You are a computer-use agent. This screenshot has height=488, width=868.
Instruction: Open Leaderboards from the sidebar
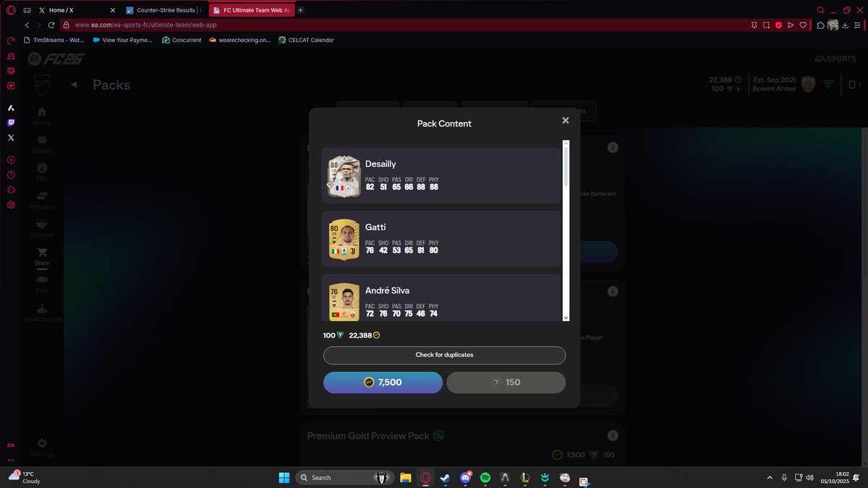[41, 309]
